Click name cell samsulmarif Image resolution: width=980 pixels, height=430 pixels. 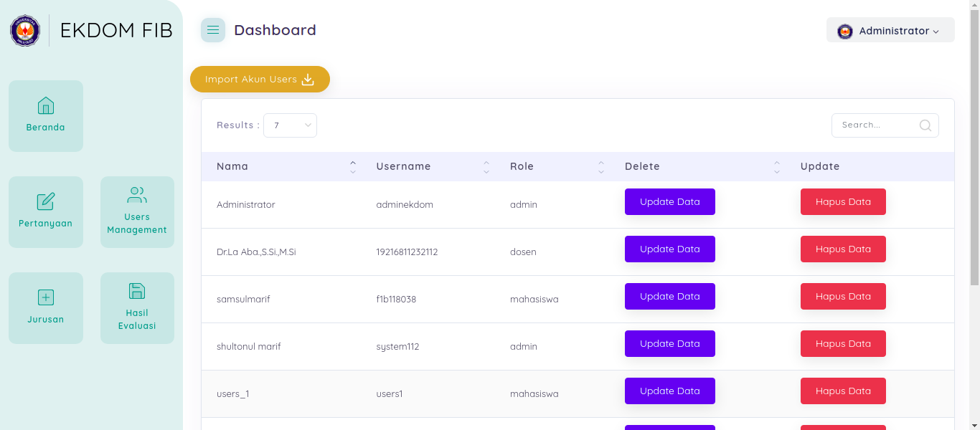point(243,300)
